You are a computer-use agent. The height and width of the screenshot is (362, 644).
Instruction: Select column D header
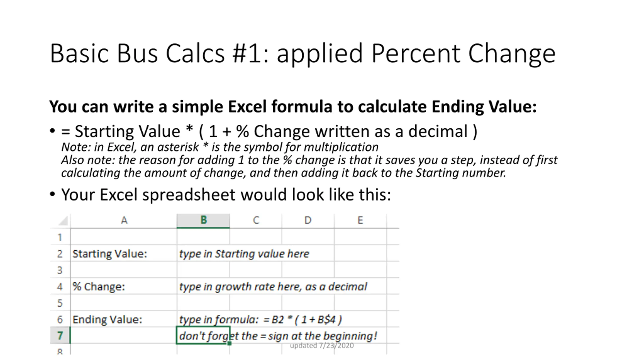click(x=308, y=221)
